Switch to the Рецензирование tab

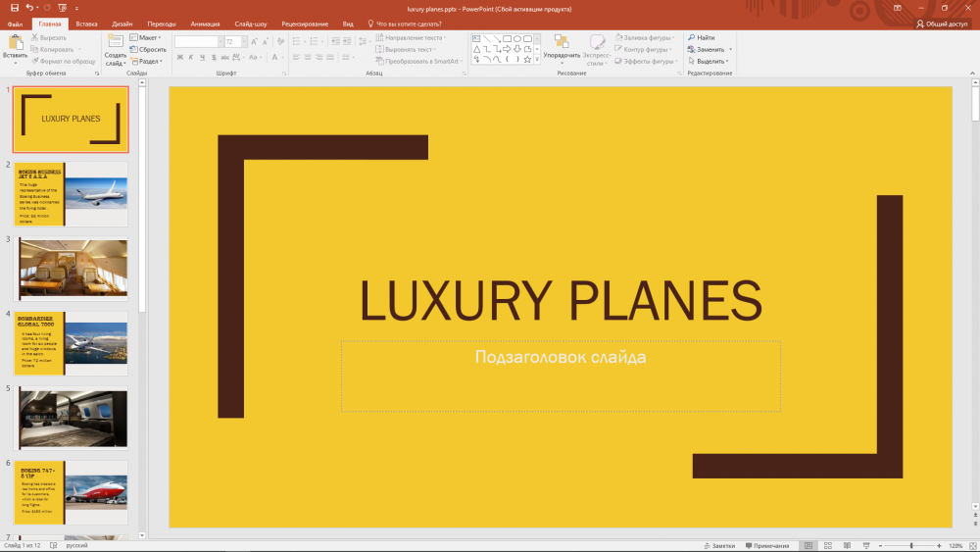click(x=305, y=24)
